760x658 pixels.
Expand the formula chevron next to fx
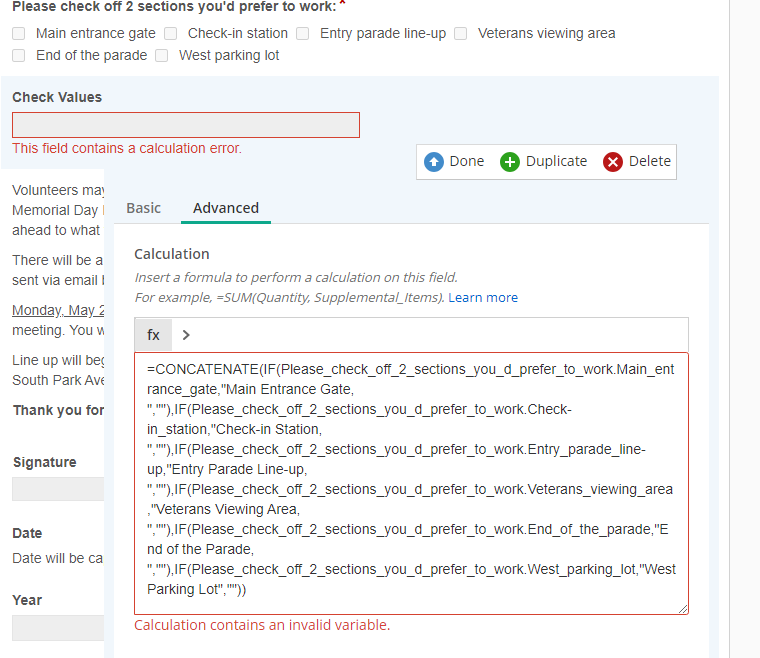pos(186,335)
